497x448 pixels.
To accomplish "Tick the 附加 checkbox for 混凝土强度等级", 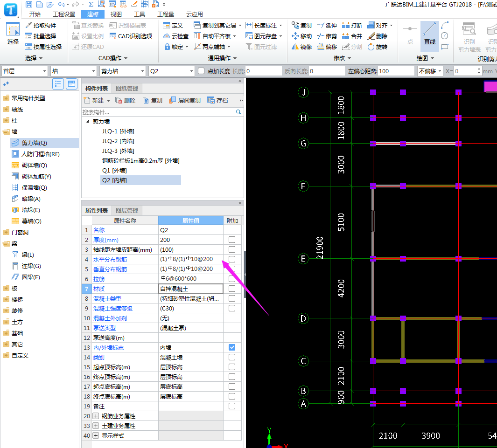I will [x=232, y=308].
